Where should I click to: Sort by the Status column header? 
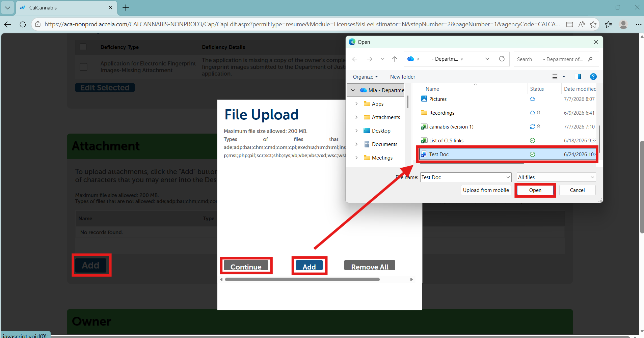click(537, 89)
